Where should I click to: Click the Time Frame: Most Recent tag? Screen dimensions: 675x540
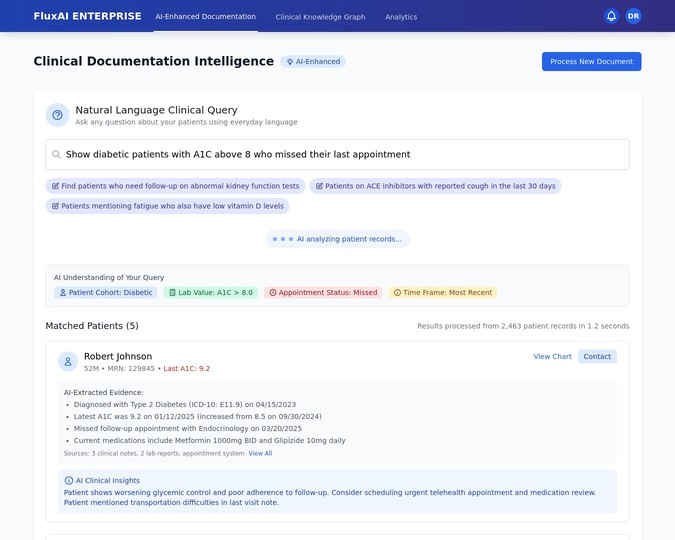click(x=443, y=292)
